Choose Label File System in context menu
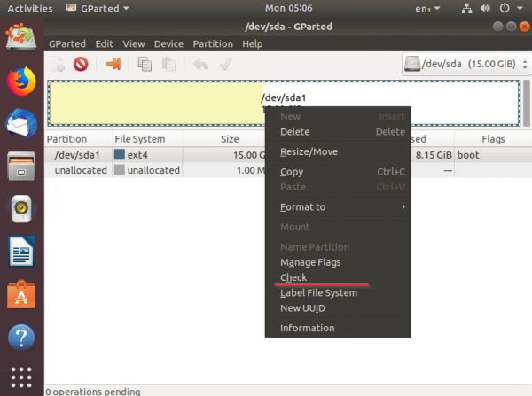 pyautogui.click(x=338, y=292)
